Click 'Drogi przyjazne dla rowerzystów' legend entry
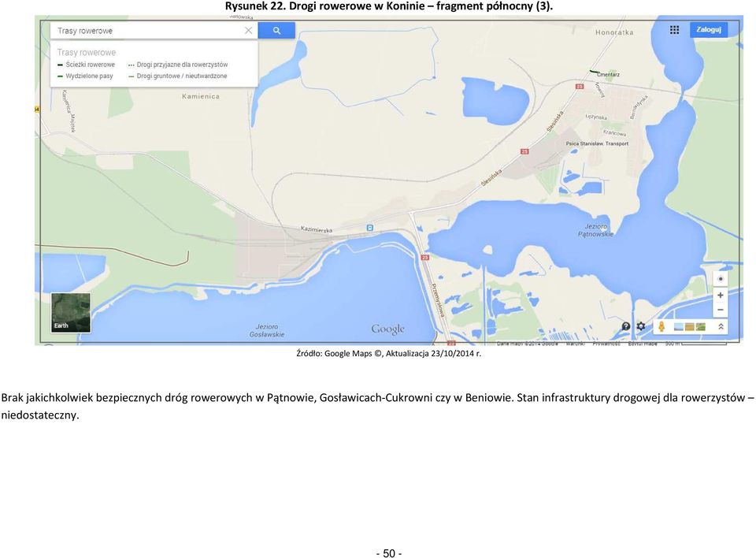The image size is (756, 558). click(x=178, y=65)
